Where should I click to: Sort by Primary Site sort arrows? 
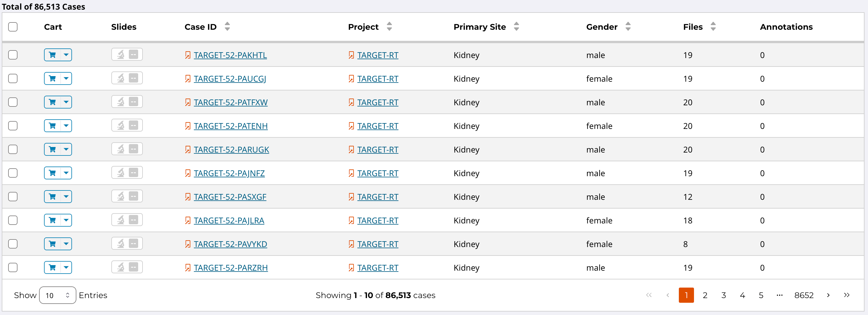point(516,27)
